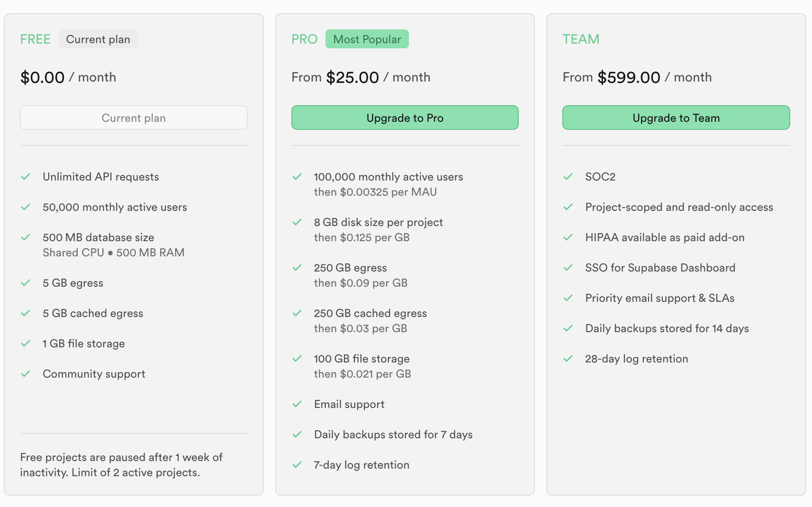Click the checkmark next to 7-day log retention
812x507 pixels.
pos(297,465)
